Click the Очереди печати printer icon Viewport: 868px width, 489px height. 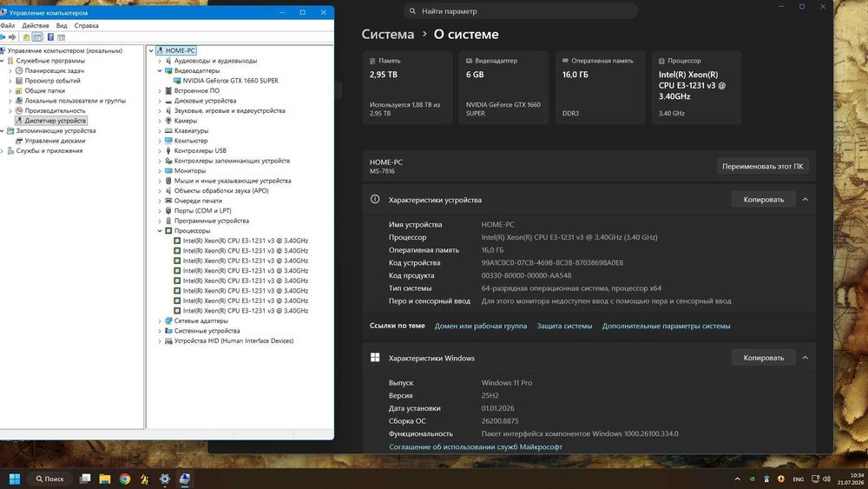(x=168, y=201)
